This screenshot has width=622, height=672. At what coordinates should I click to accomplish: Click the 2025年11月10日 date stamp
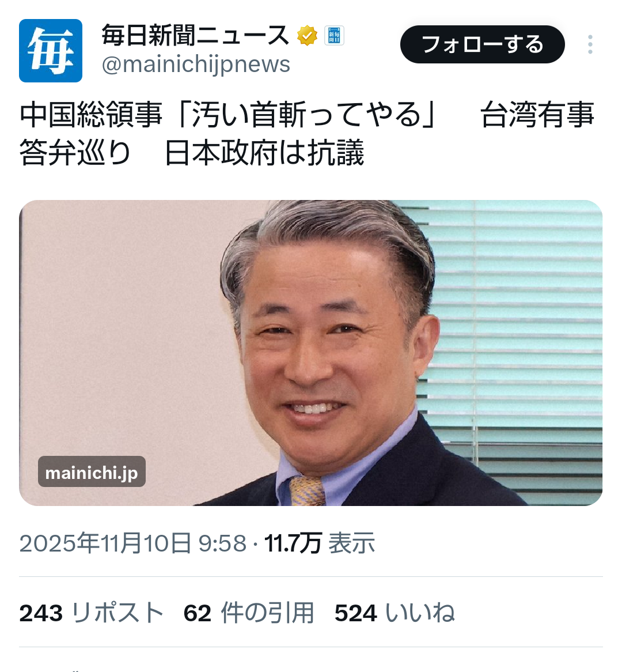click(x=105, y=543)
